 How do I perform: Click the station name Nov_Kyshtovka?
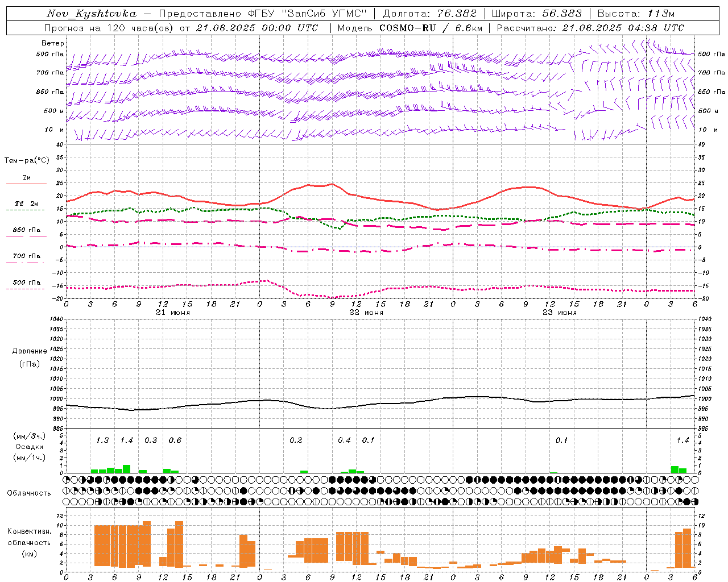point(92,14)
